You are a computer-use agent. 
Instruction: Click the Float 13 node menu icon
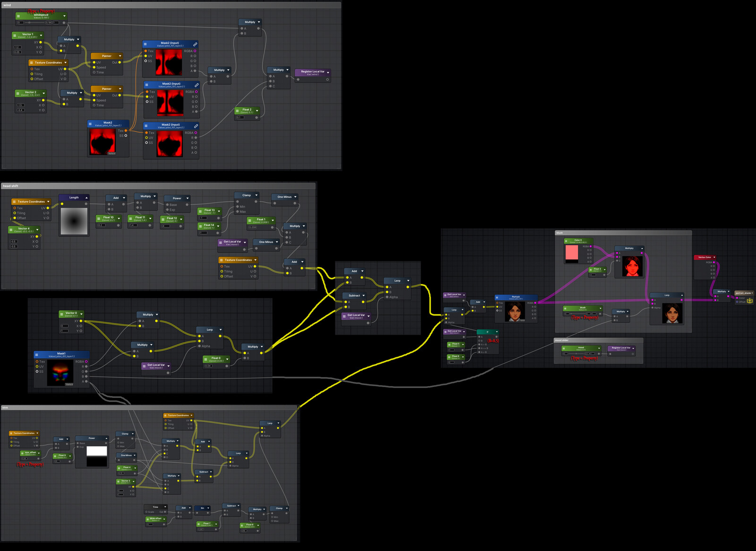pos(200,211)
